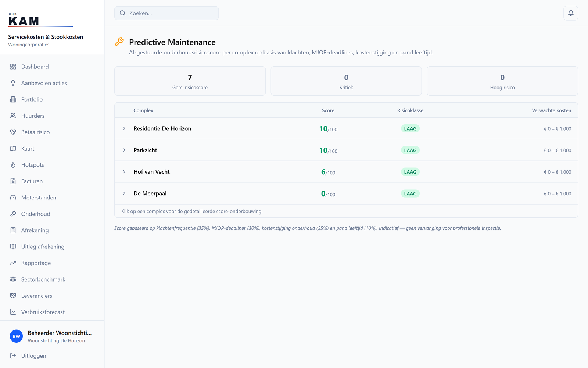Screen dimensions: 588x368
Task: Click the Verbruiksforecast chart icon
Action: 13,312
